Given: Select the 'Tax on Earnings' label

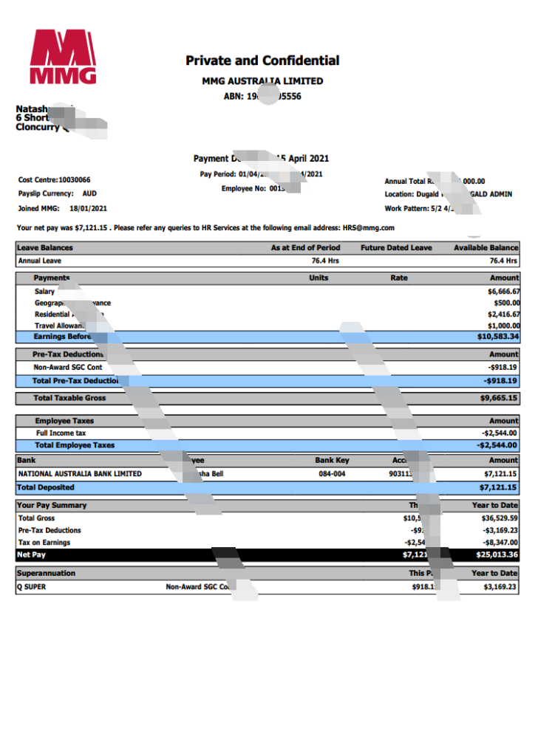Looking at the screenshot, I should tap(44, 543).
